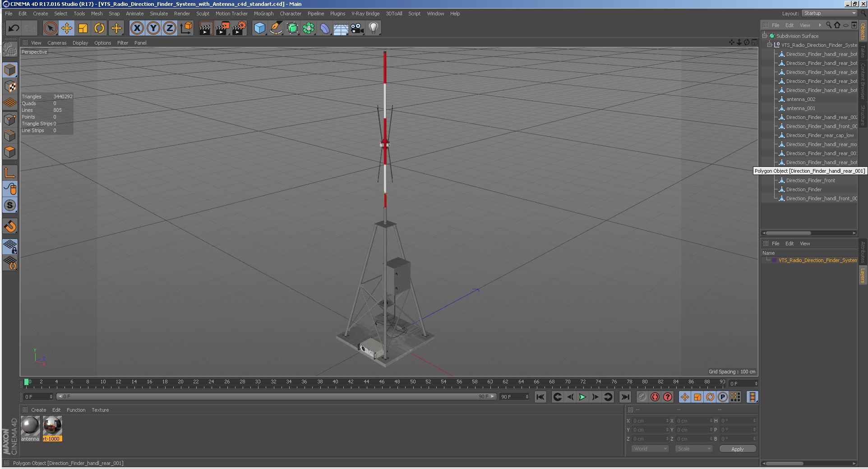This screenshot has height=469, width=868.
Task: Toggle Z axis lock
Action: pyautogui.click(x=170, y=28)
